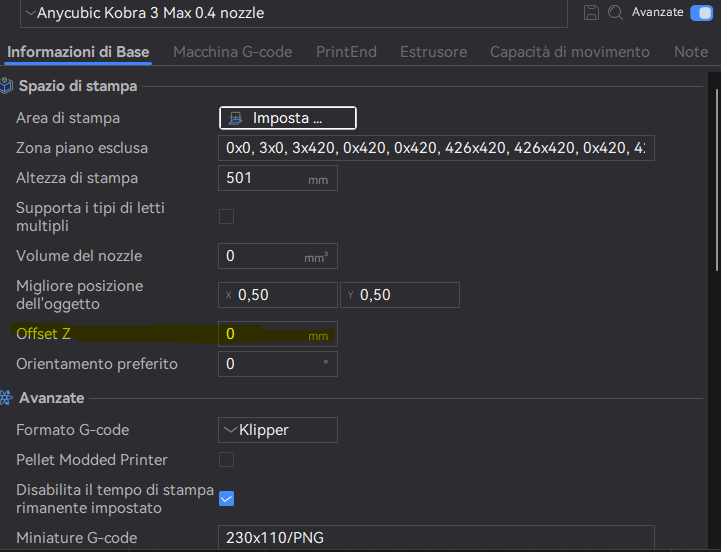Image resolution: width=721 pixels, height=552 pixels.
Task: Click the Zona piano esclusa field
Action: (436, 148)
